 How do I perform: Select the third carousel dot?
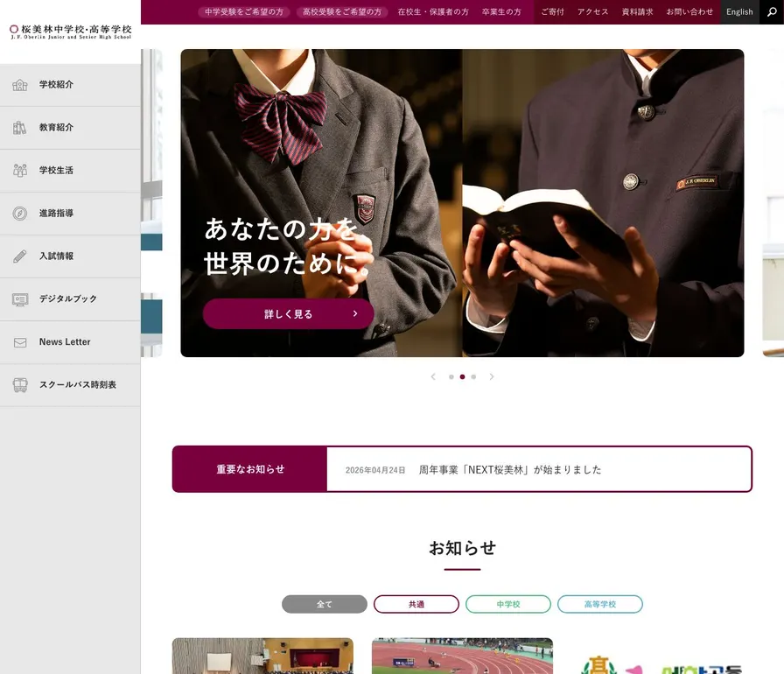pyautogui.click(x=473, y=377)
